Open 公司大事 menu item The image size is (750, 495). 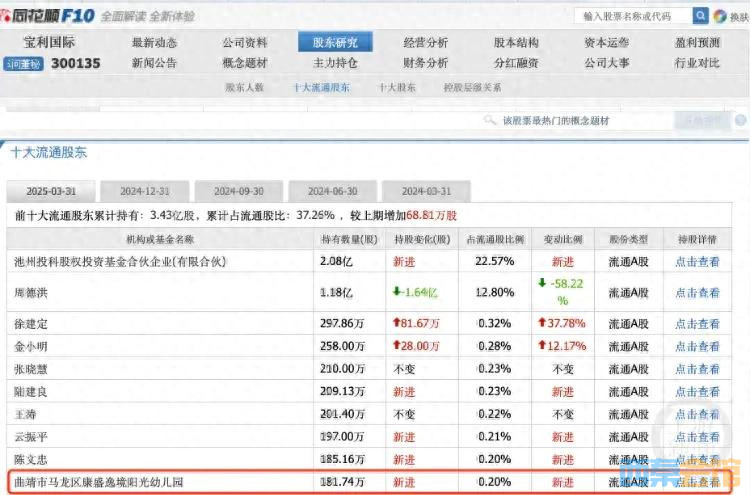[607, 63]
